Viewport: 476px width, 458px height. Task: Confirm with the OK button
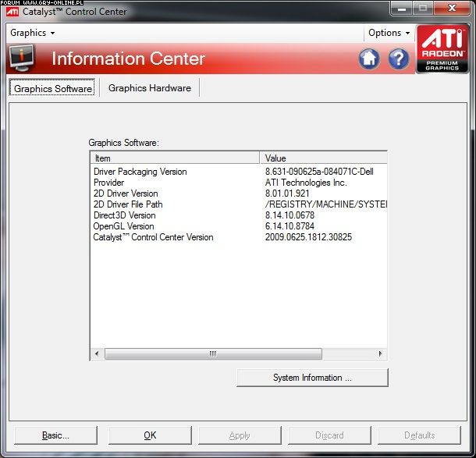click(x=150, y=435)
